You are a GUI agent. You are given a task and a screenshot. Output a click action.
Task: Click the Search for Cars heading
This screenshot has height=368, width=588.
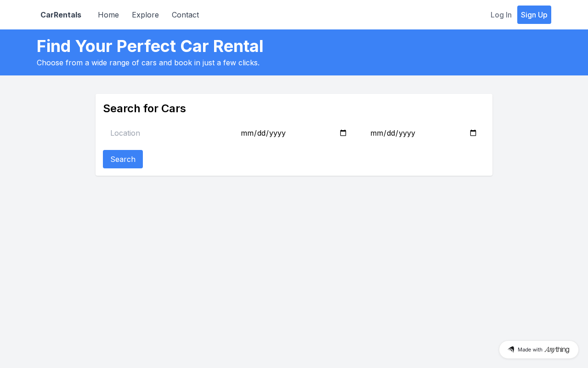pos(144,109)
